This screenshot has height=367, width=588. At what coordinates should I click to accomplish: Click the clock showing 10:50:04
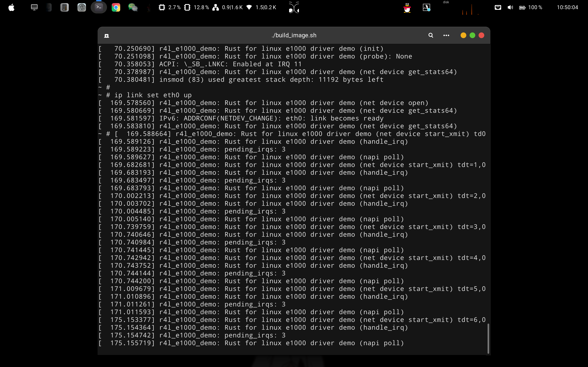[x=567, y=8]
